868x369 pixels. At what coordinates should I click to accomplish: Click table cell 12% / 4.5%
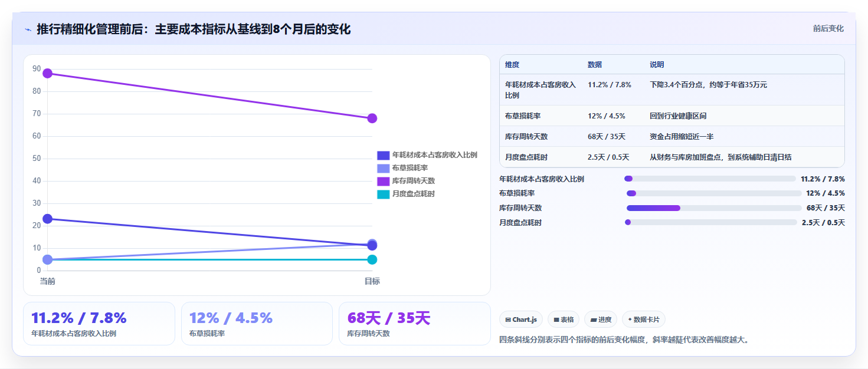(607, 116)
